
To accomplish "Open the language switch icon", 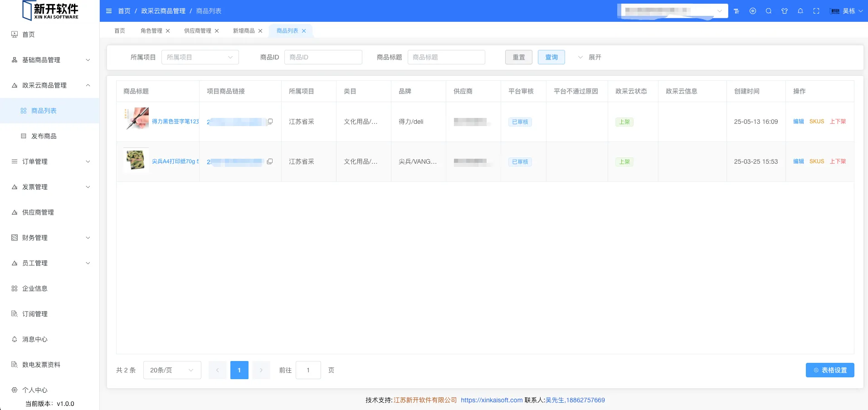I will coord(753,11).
